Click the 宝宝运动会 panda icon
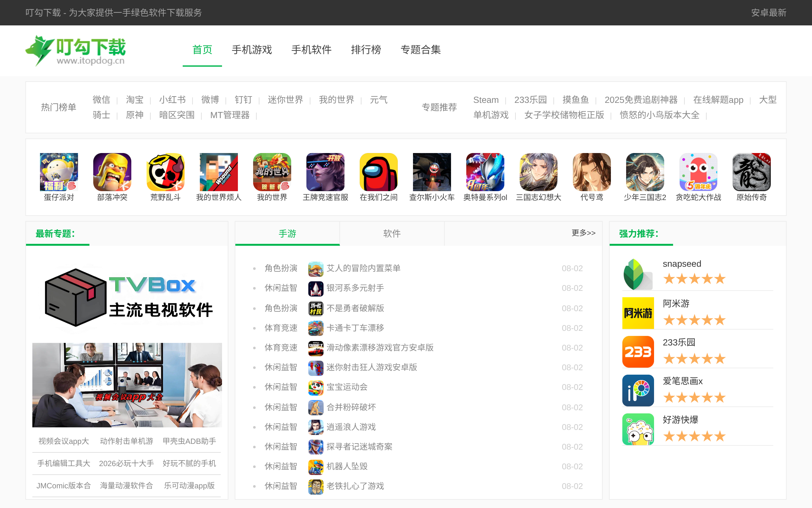 point(316,388)
